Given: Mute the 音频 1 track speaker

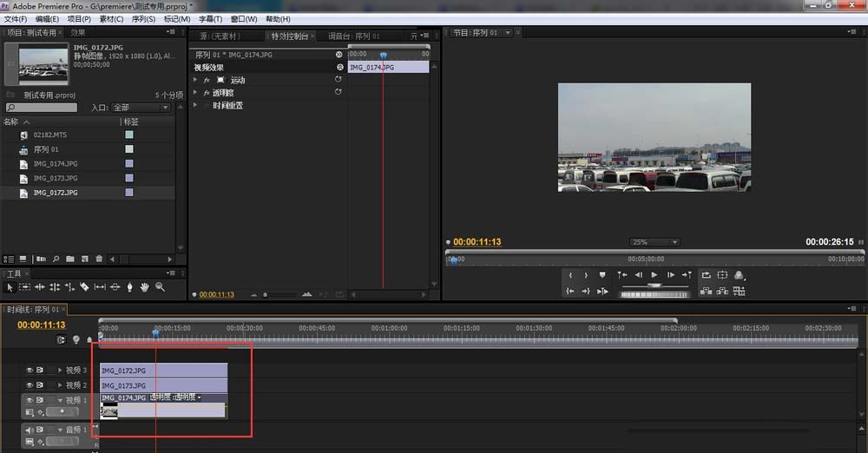Looking at the screenshot, I should pyautogui.click(x=29, y=430).
